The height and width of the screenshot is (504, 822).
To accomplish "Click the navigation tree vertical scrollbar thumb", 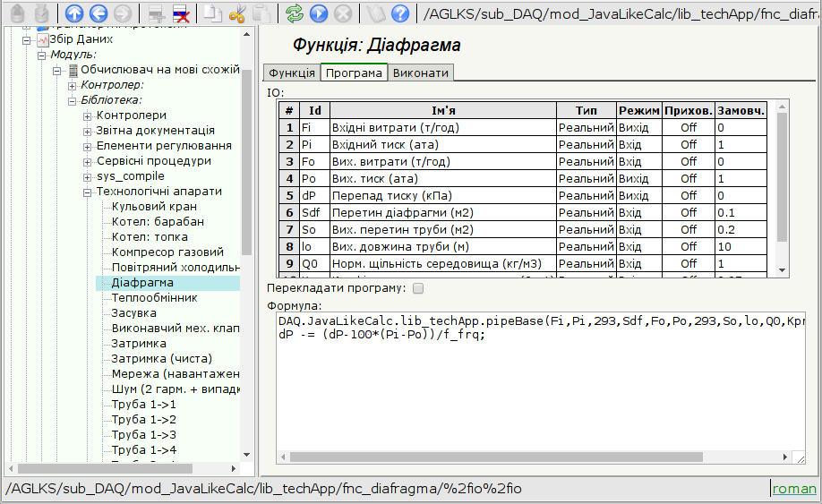I will click(246, 161).
